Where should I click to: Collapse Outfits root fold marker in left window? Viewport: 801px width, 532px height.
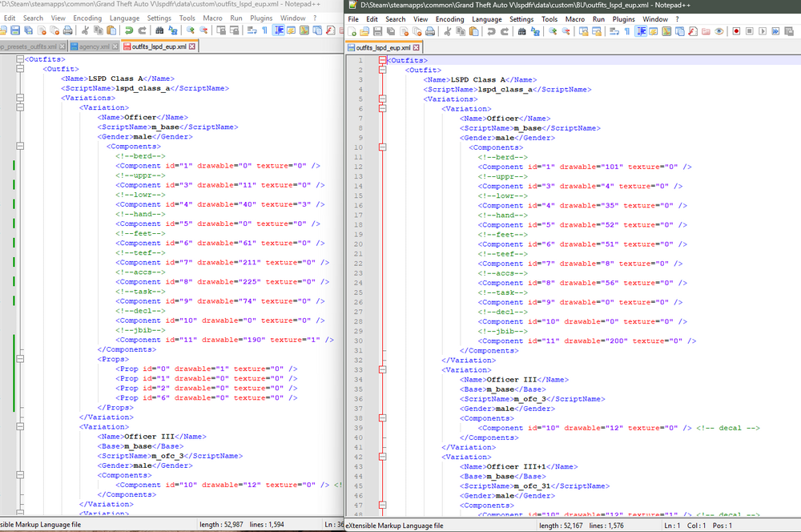(x=20, y=59)
